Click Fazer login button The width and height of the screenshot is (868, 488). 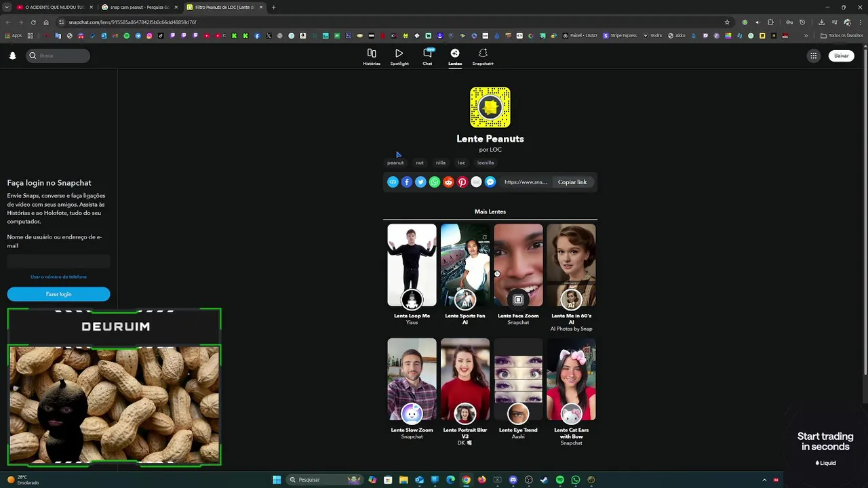[58, 294]
